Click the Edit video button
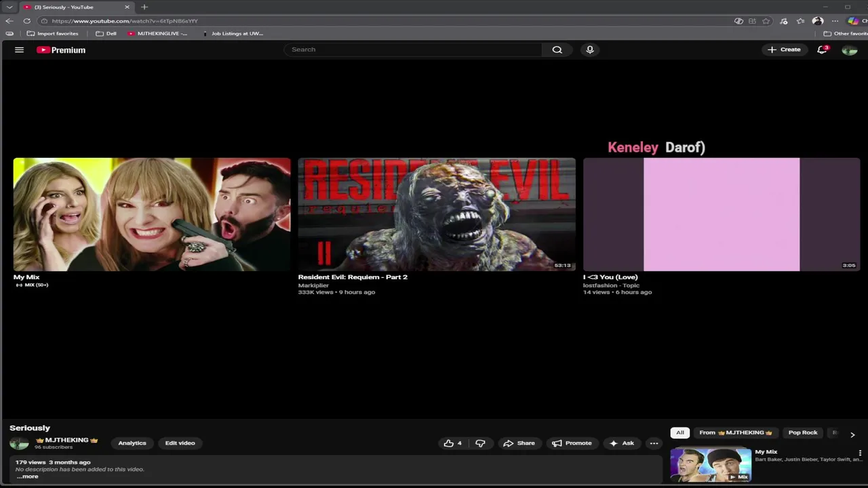Image resolution: width=868 pixels, height=488 pixels. (180, 443)
